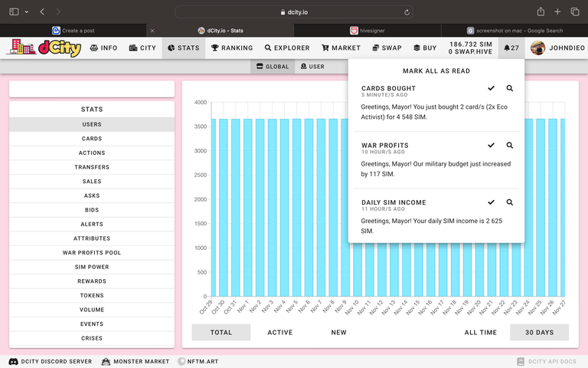
Task: Mark Cards Bought notification as read
Action: (x=491, y=88)
